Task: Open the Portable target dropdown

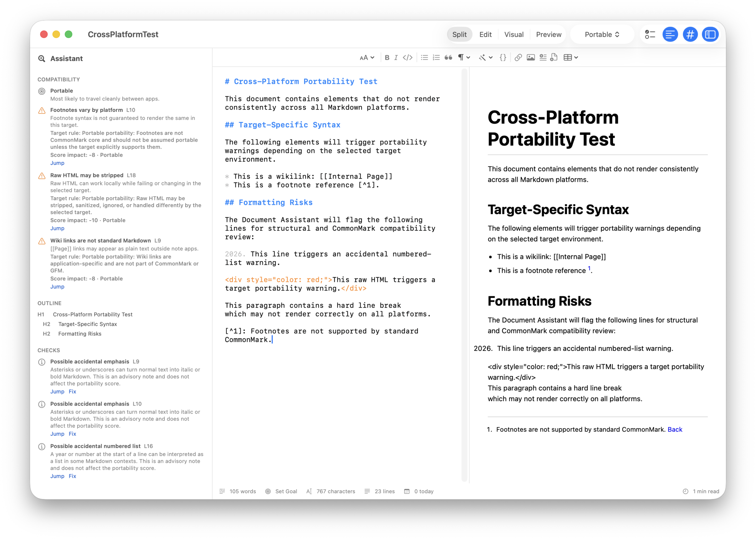Action: point(602,35)
